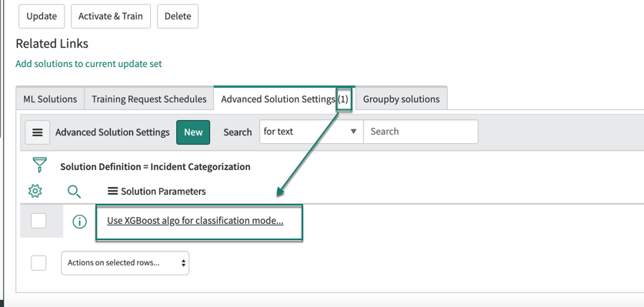Open Add solutions to current update set link
644x307 pixels.
pyautogui.click(x=88, y=64)
